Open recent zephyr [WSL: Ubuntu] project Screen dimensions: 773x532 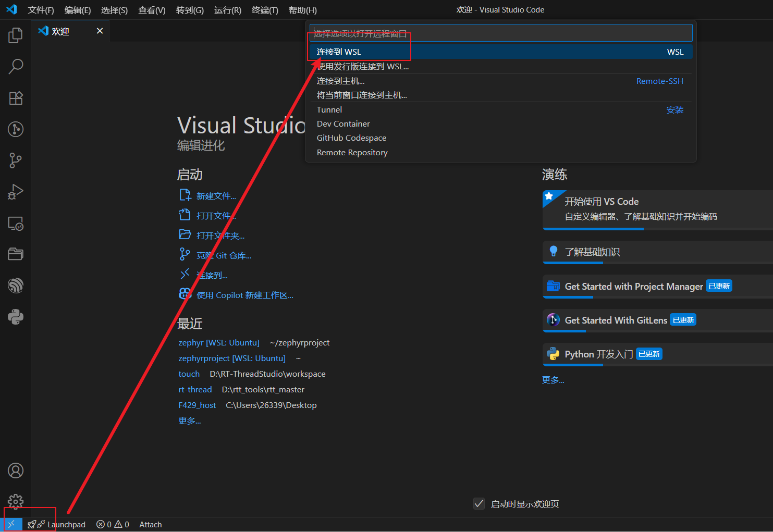point(219,342)
